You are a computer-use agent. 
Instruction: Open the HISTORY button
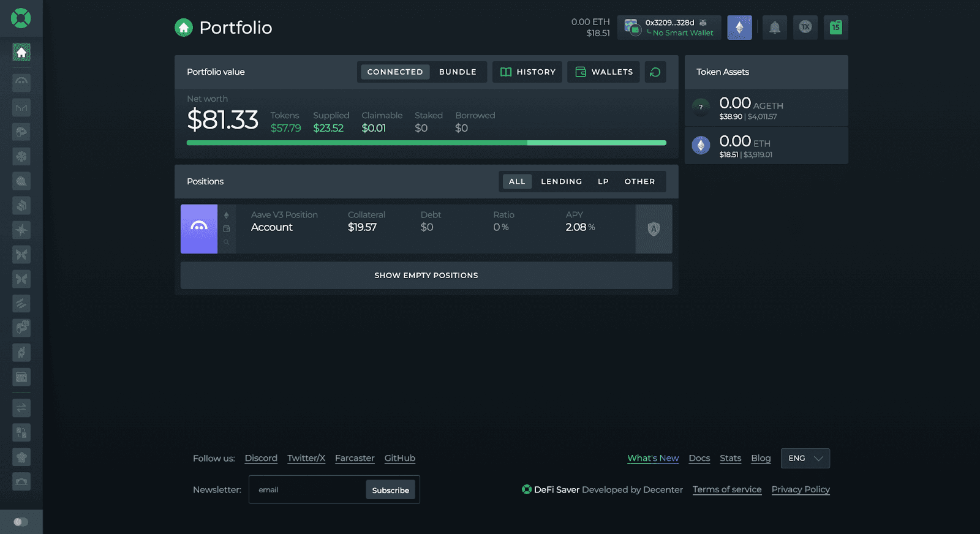pos(527,72)
